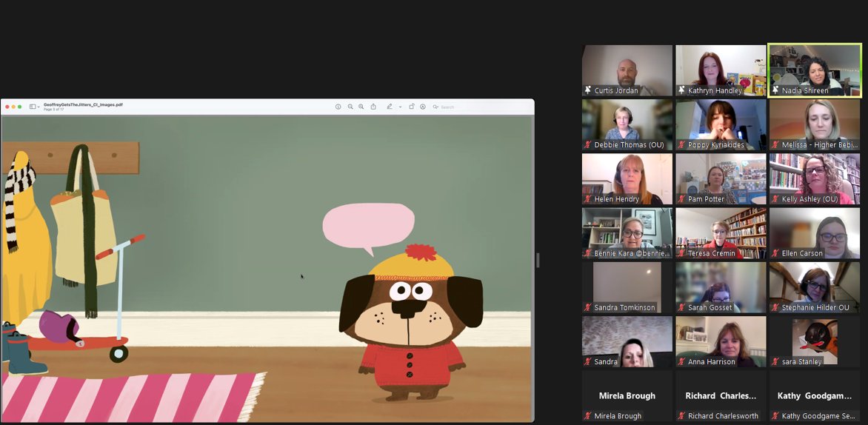Zoom in on the PDF page

tap(361, 107)
